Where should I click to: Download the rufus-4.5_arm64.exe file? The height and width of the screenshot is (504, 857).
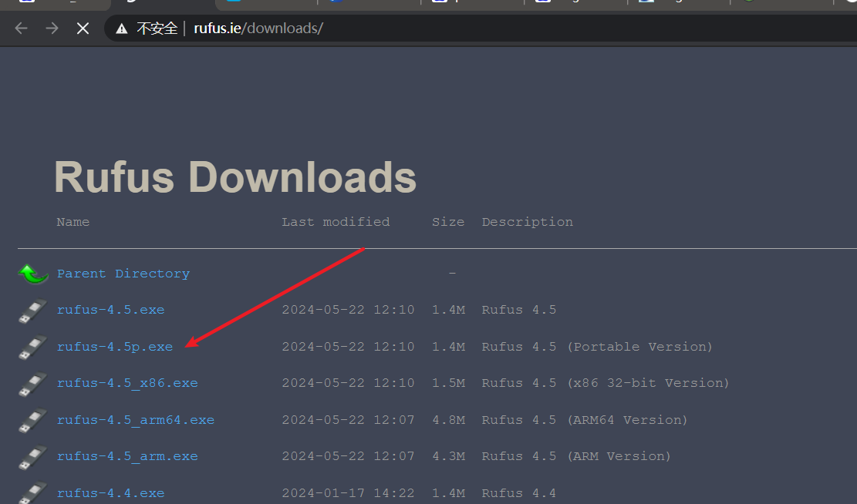[x=135, y=420]
